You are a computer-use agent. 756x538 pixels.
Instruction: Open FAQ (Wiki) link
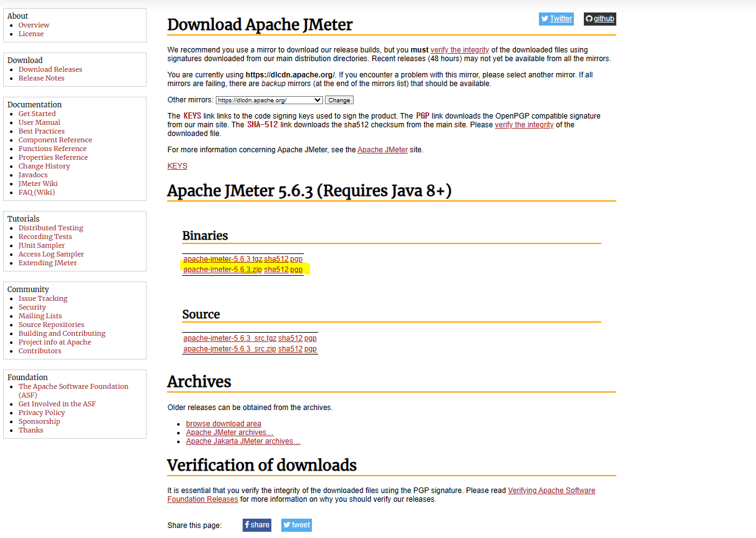37,192
